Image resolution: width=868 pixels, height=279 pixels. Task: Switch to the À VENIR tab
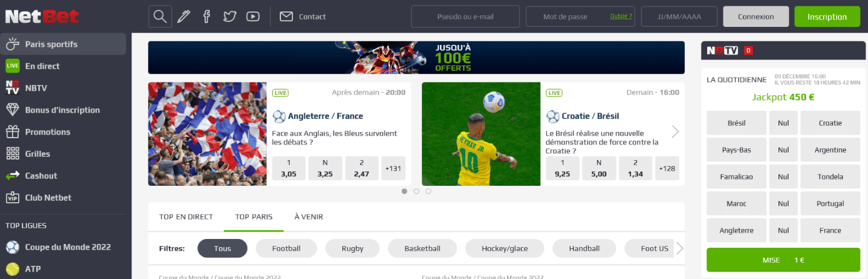pos(309,217)
